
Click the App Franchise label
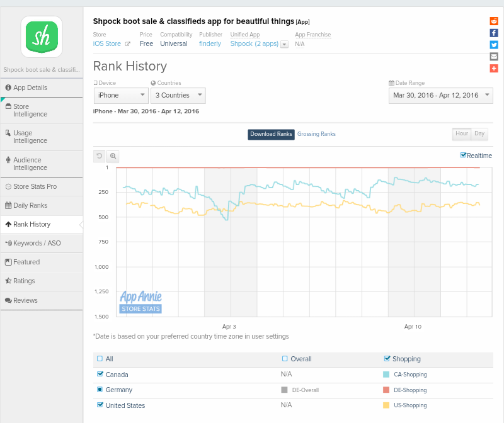coord(312,35)
